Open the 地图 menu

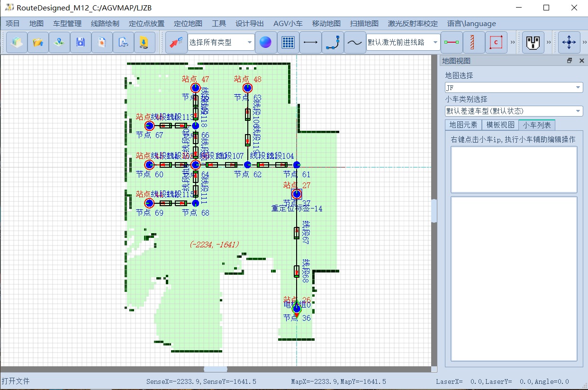click(x=36, y=23)
